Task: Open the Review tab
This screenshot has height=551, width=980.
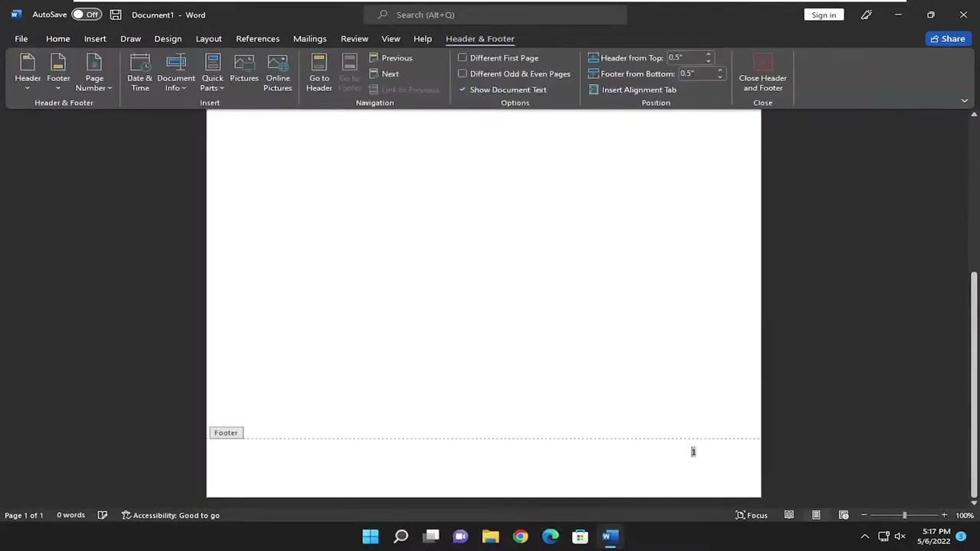Action: tap(354, 38)
